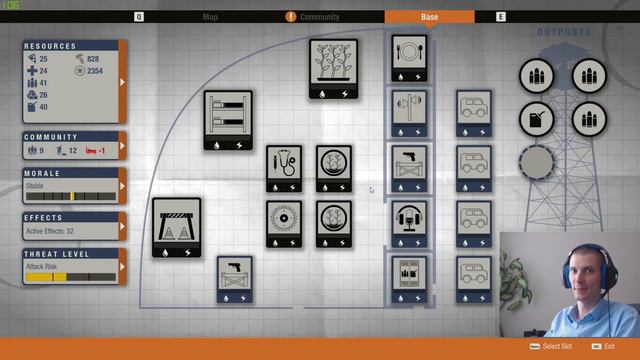Image resolution: width=640 pixels, height=360 pixels.
Task: Expand the Community panel arrow
Action: click(x=122, y=146)
